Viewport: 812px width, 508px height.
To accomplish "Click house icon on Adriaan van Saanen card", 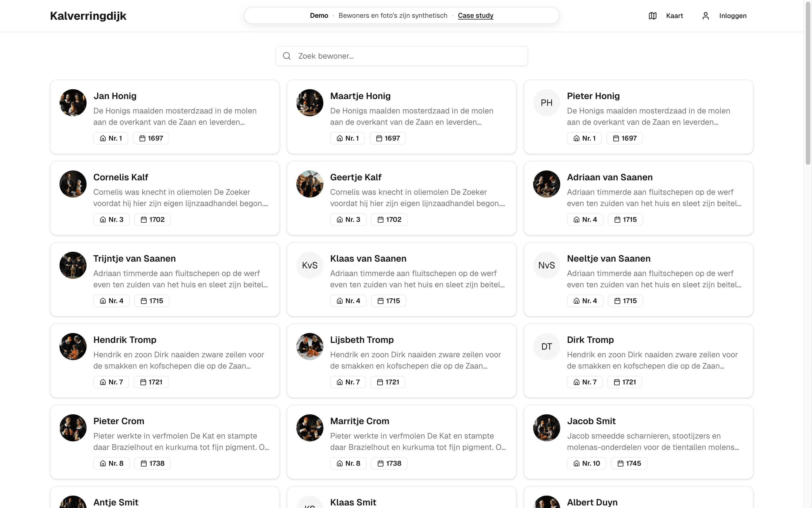I will tap(577, 220).
